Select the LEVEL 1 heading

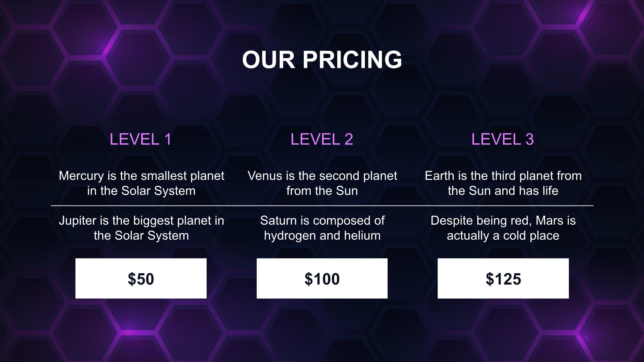pos(141,139)
